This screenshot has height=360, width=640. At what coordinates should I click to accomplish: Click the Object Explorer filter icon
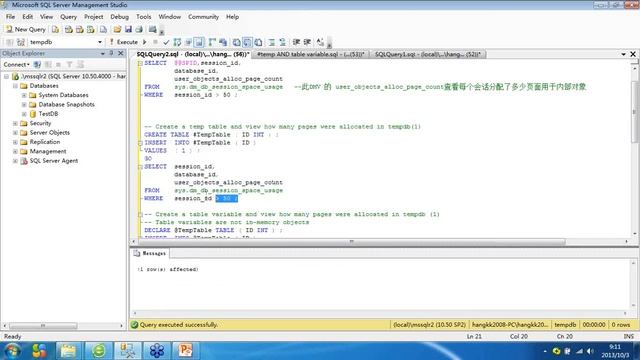click(69, 64)
